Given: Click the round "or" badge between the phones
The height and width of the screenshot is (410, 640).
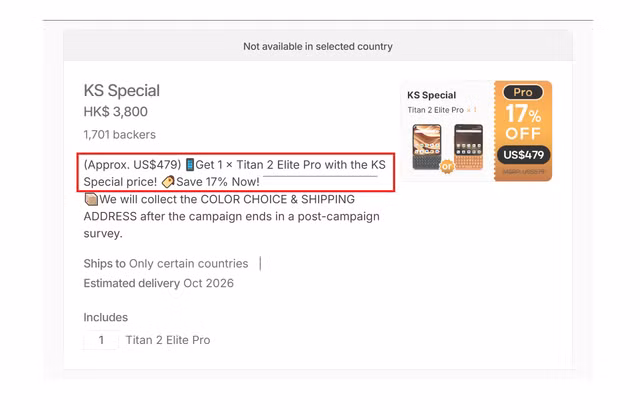Looking at the screenshot, I should [x=447, y=166].
